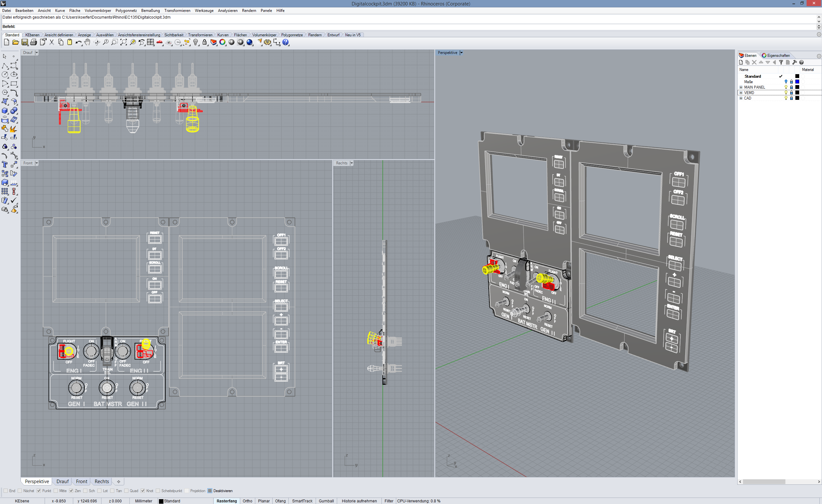Toggle the Mitte object snap checkbox
The image size is (822, 504).
click(56, 491)
